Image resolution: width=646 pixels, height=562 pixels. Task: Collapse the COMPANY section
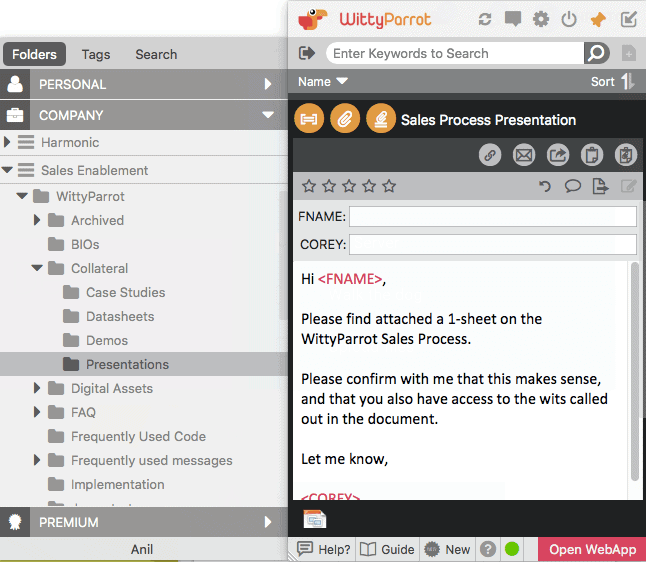tap(267, 115)
